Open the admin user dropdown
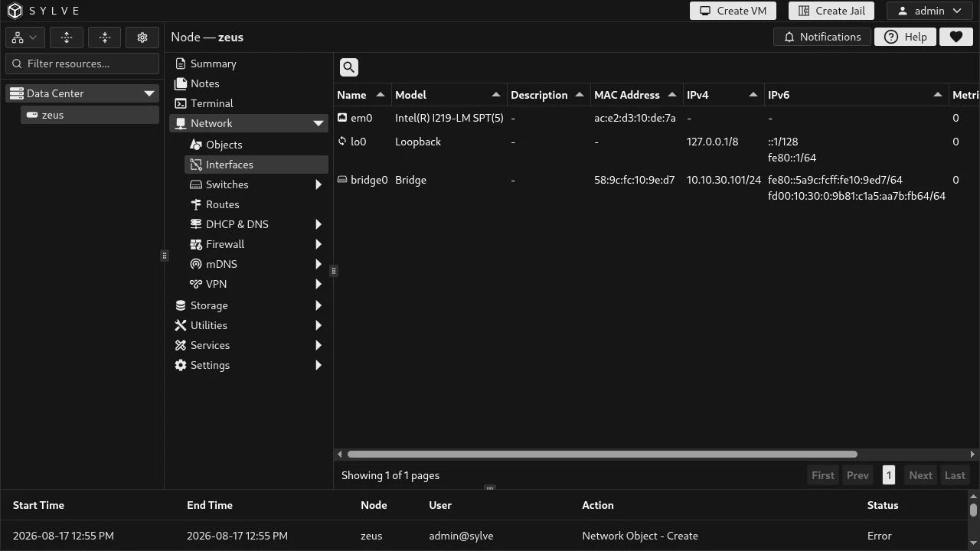This screenshot has height=551, width=980. (x=930, y=11)
